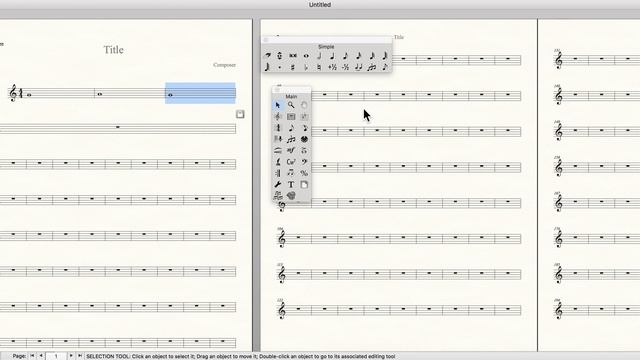
Task: Select the Composer text block
Action: (x=224, y=65)
